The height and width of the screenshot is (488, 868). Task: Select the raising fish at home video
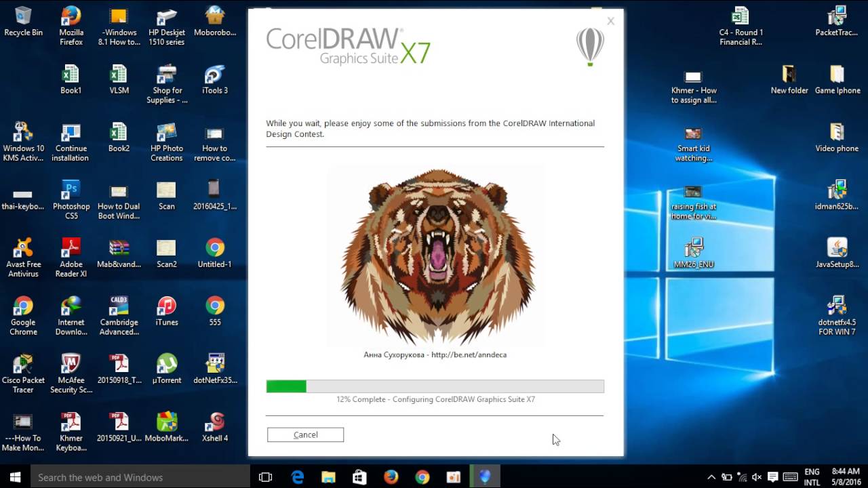[693, 203]
